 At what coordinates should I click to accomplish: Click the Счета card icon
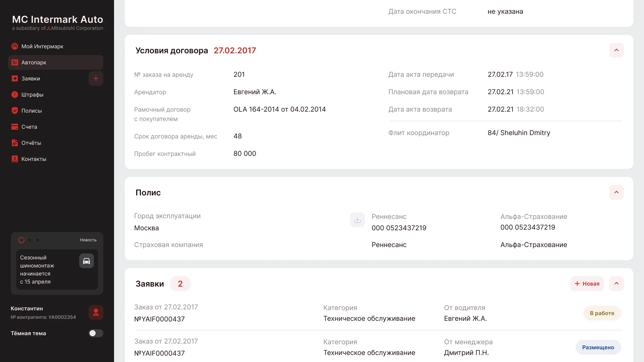(x=15, y=127)
